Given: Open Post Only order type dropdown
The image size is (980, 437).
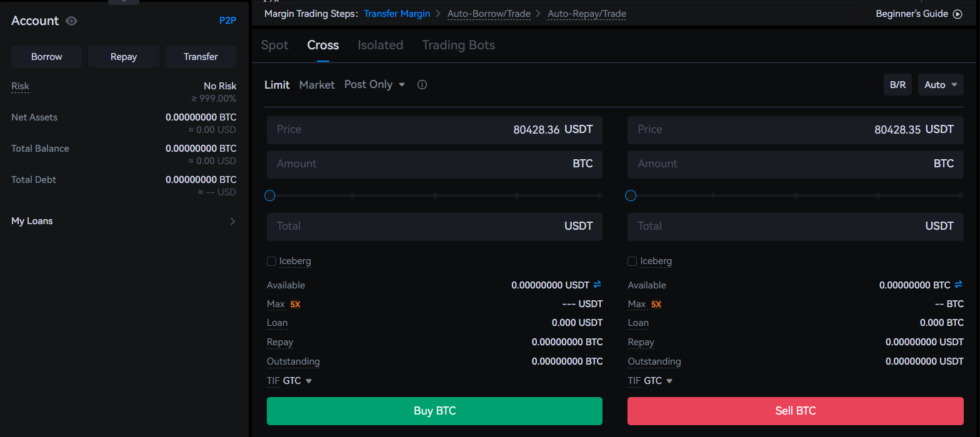Looking at the screenshot, I should coord(375,84).
